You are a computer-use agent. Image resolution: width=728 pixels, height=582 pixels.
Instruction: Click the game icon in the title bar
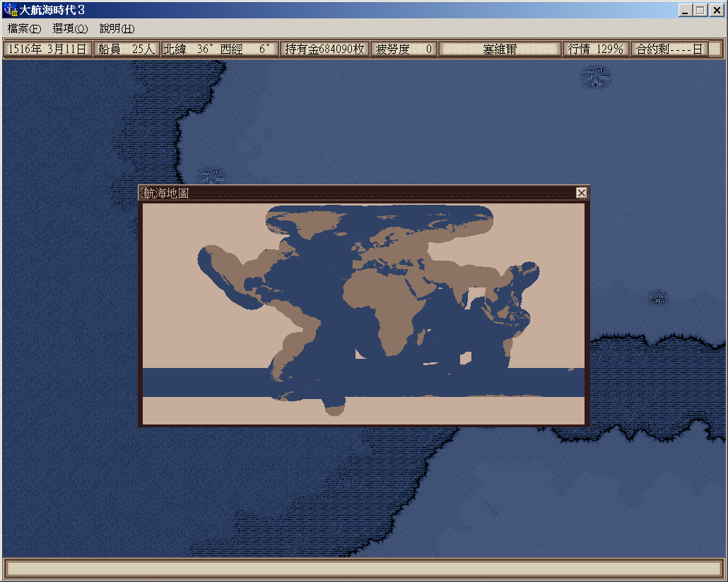coord(11,11)
